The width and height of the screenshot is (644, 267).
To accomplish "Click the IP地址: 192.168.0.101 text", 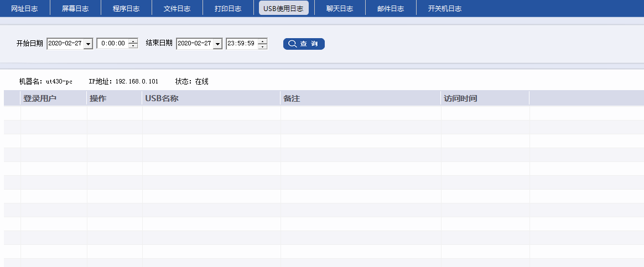I will click(x=123, y=82).
